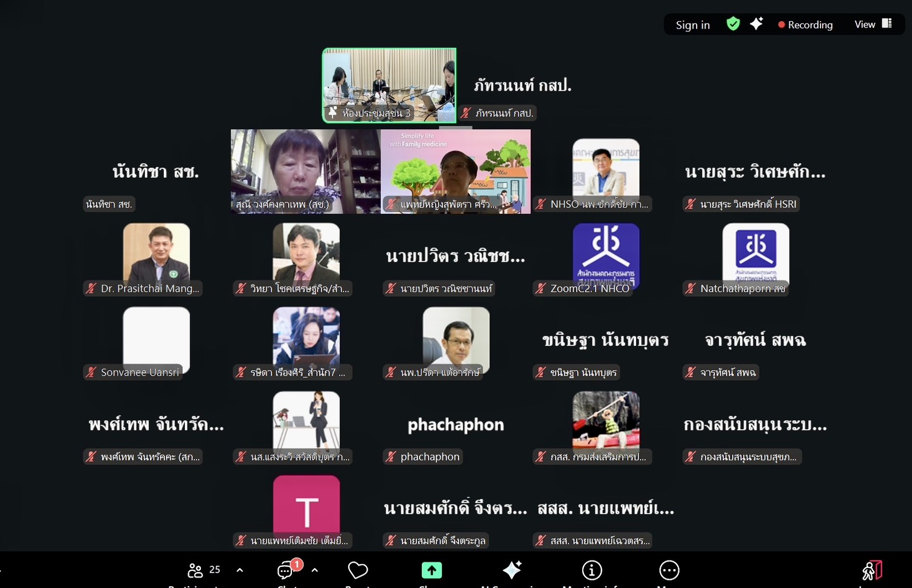Open AI Companion from the bottom toolbar
This screenshot has width=912, height=588.
click(x=512, y=570)
